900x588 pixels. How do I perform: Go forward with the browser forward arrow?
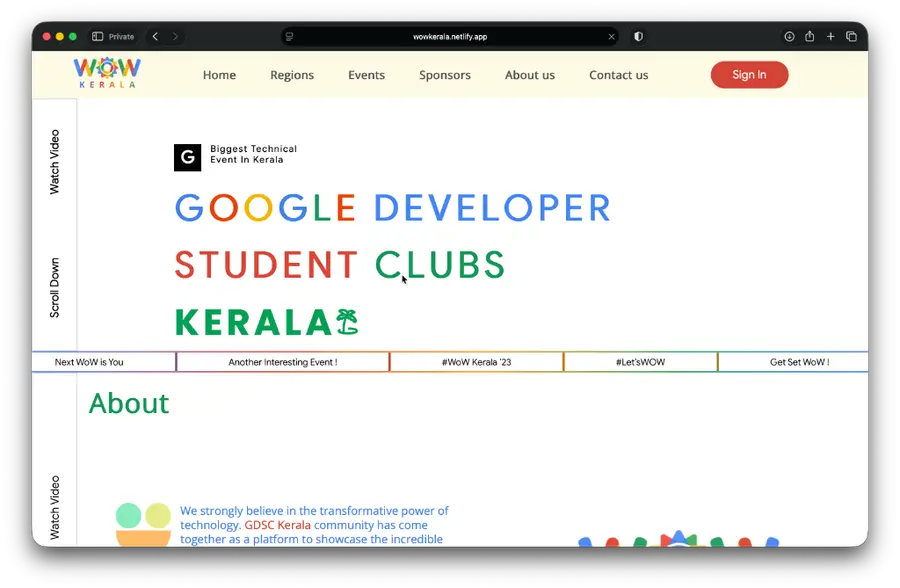coord(175,36)
